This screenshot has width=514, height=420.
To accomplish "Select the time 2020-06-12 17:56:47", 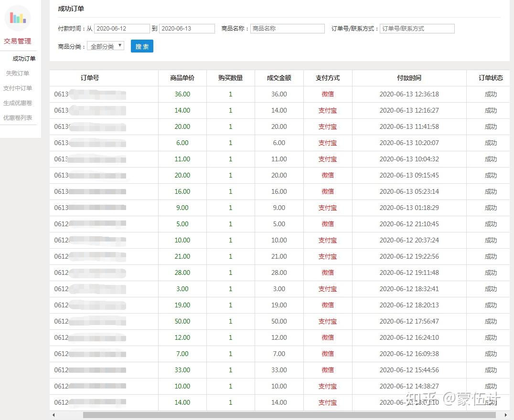I will [x=409, y=321].
